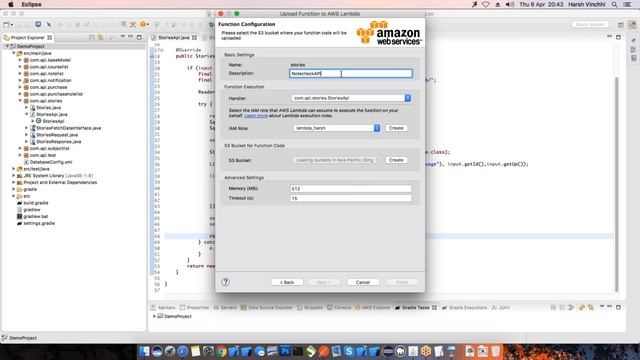Collapse the DemoProject tree node

[7, 47]
